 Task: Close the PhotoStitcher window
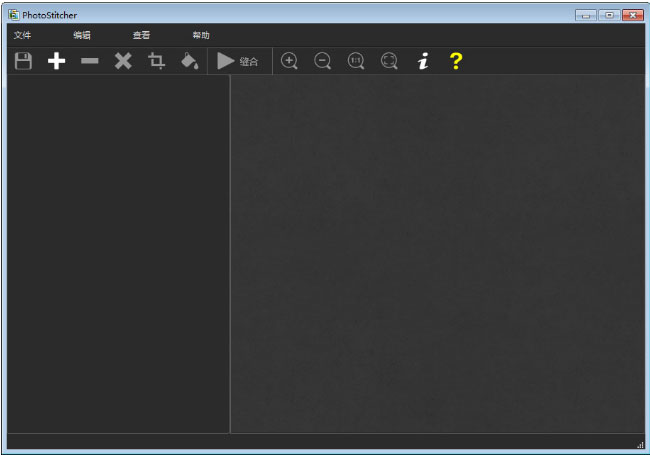tap(633, 15)
